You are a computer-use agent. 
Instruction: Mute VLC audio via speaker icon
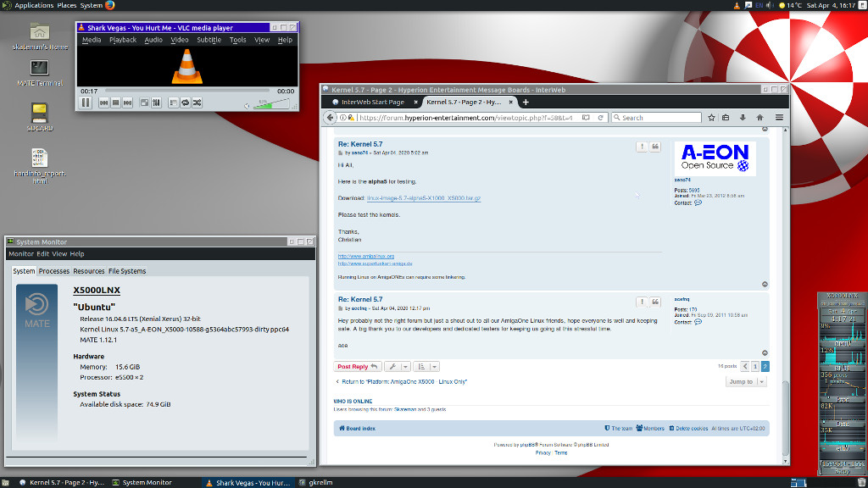click(x=247, y=106)
